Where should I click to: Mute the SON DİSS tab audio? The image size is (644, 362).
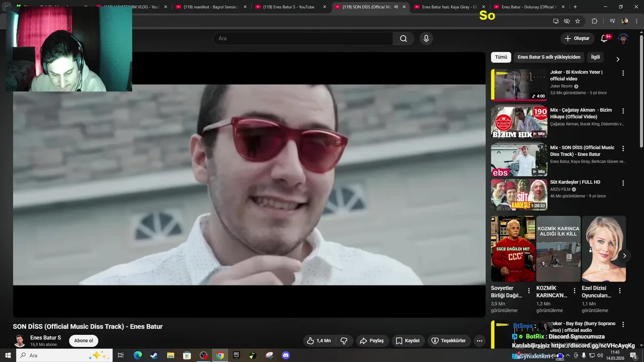click(x=396, y=7)
